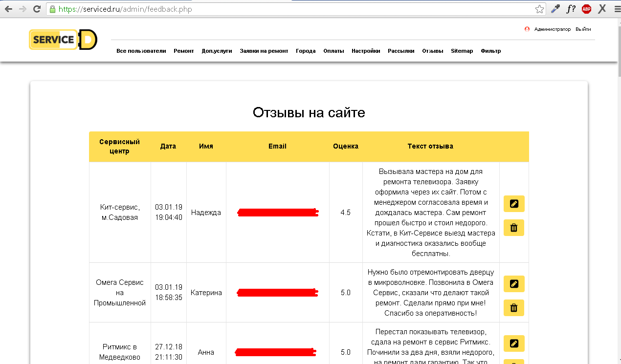
Task: Edit Катерина's review with the pencil icon
Action: point(514,284)
